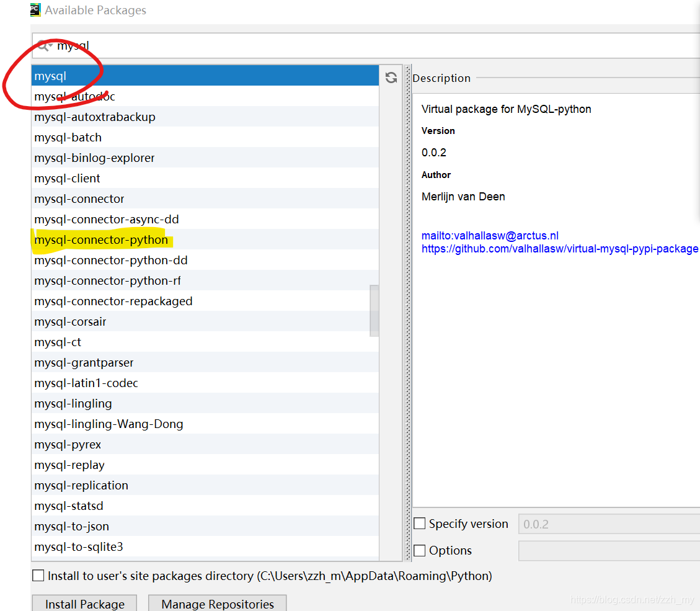700x611 pixels.
Task: Select mysql-client package
Action: [205, 179]
